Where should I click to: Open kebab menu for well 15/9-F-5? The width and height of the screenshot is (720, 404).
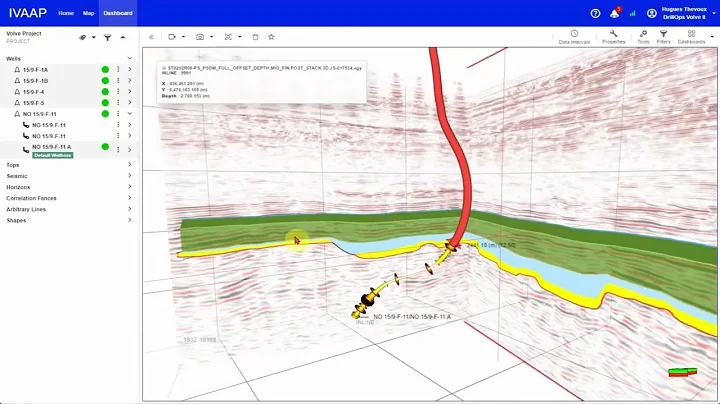coord(118,102)
